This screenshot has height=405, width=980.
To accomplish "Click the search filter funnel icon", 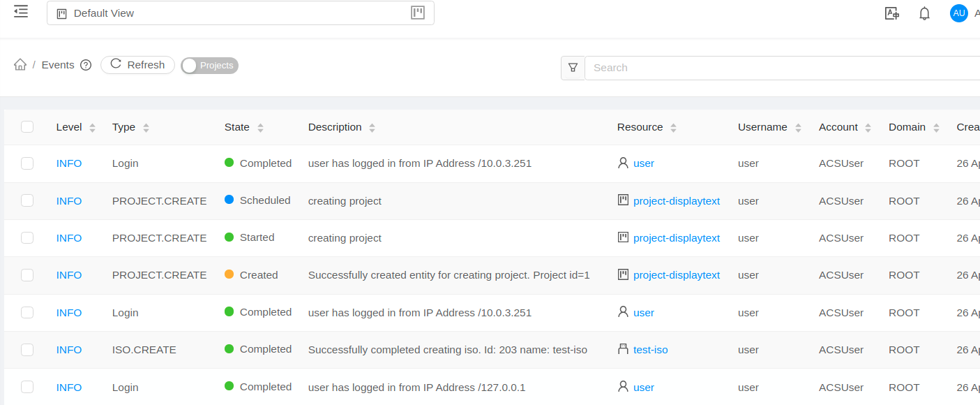I will point(573,68).
